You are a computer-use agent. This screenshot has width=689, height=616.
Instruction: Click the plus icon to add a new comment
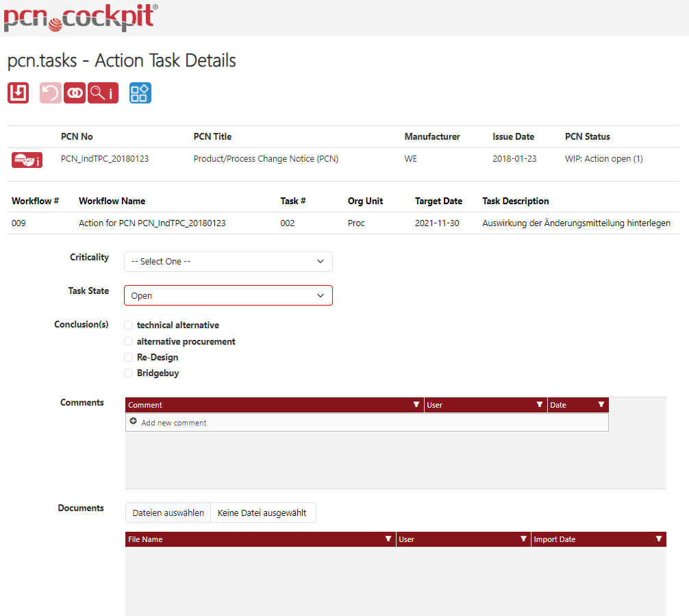(x=134, y=422)
